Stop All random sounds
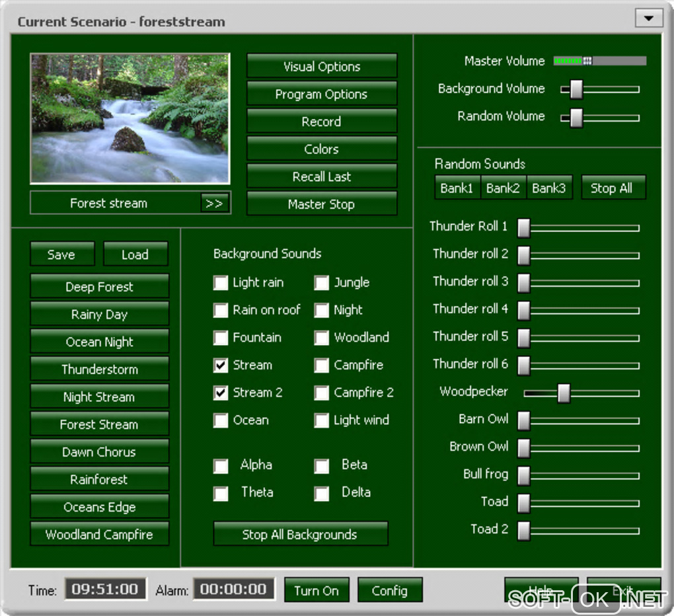Image resolution: width=674 pixels, height=616 pixels. point(613,188)
